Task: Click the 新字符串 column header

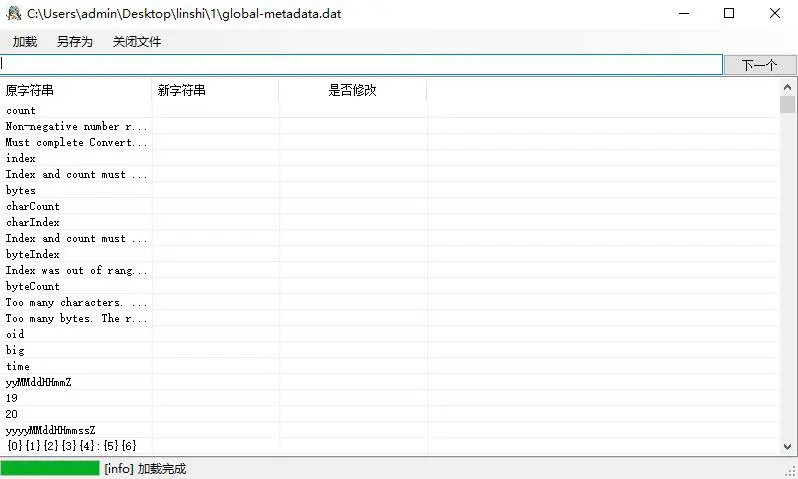Action: tap(215, 90)
